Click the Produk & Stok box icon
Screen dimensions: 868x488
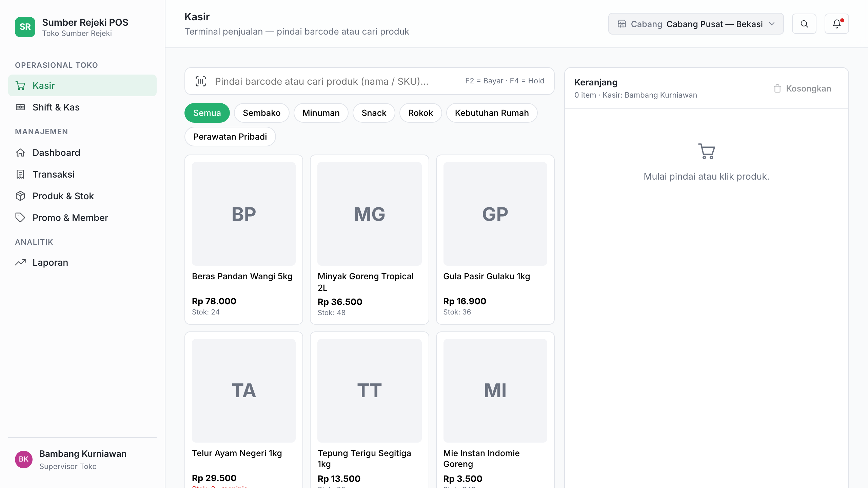point(20,196)
